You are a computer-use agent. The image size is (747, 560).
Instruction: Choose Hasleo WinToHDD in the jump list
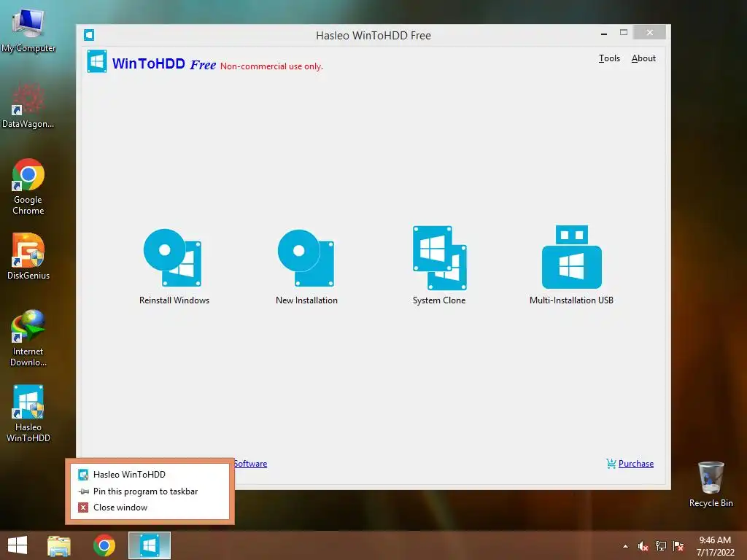(150, 474)
